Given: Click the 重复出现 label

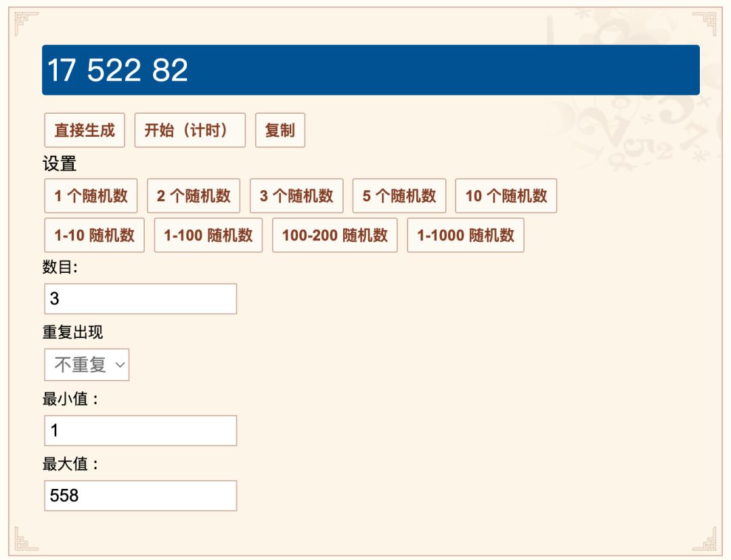Looking at the screenshot, I should 72,332.
